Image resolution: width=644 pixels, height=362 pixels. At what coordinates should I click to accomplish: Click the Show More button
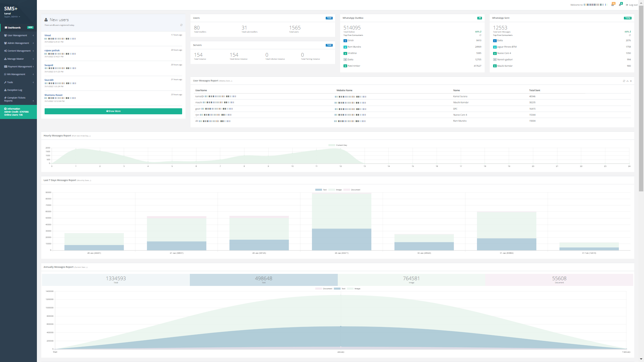click(113, 111)
